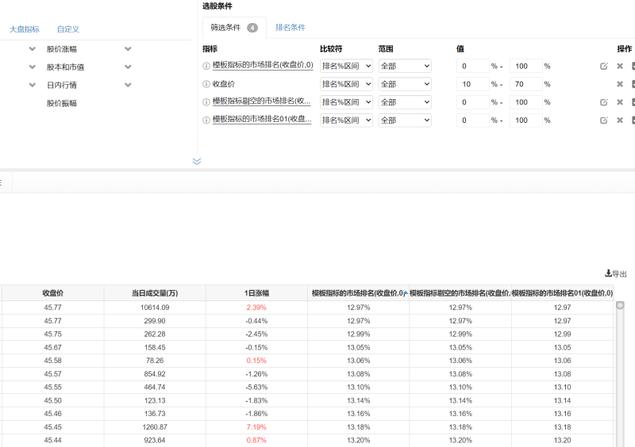This screenshot has height=447, width=635.
Task: Collapse panel with double chevron icon
Action: tap(196, 161)
